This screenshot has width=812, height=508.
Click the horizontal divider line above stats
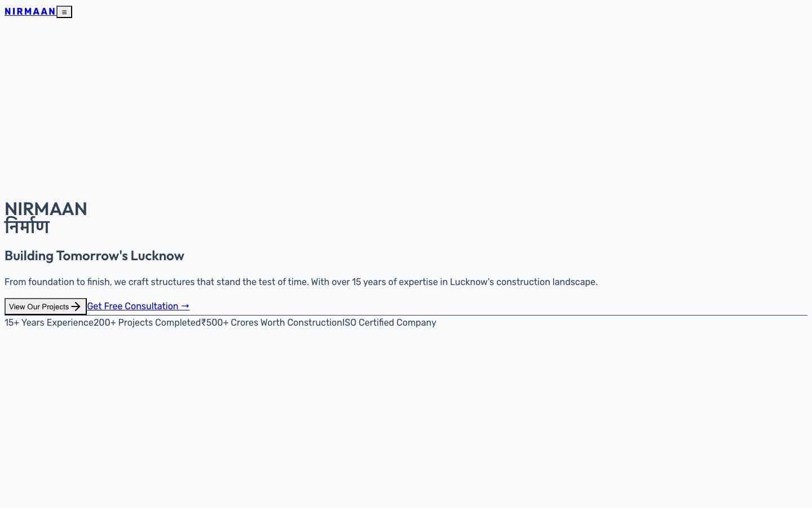406,315
